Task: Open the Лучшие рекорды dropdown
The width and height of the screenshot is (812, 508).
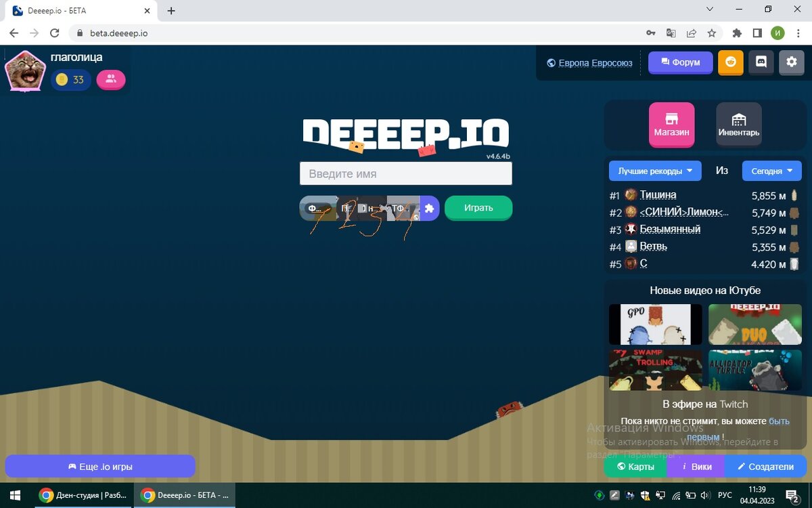Action: 655,171
